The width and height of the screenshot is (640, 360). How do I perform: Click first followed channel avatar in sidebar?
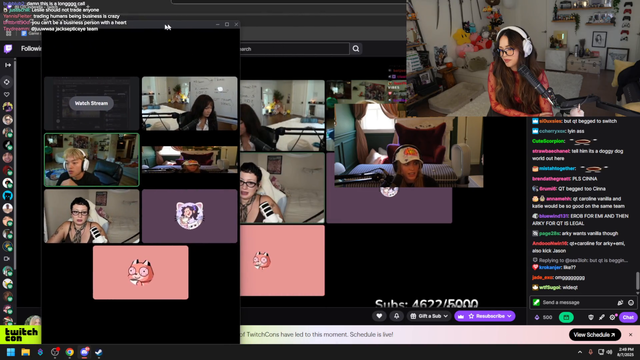click(7, 107)
